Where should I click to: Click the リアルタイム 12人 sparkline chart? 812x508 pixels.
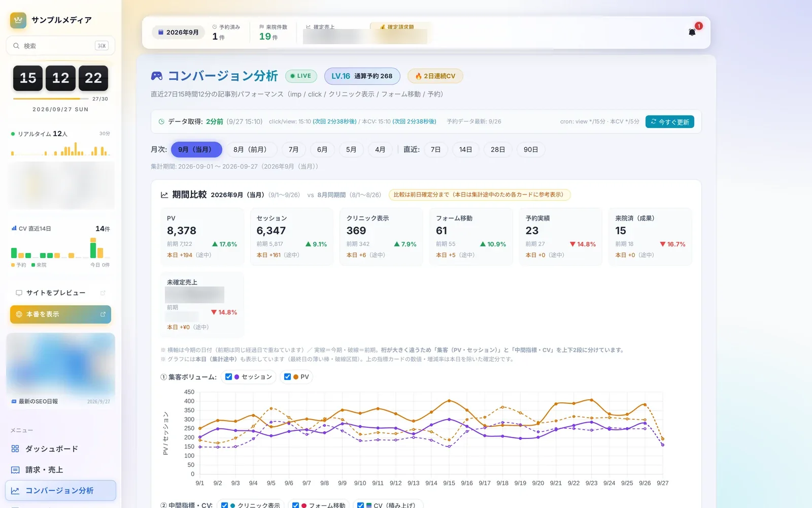pos(60,149)
